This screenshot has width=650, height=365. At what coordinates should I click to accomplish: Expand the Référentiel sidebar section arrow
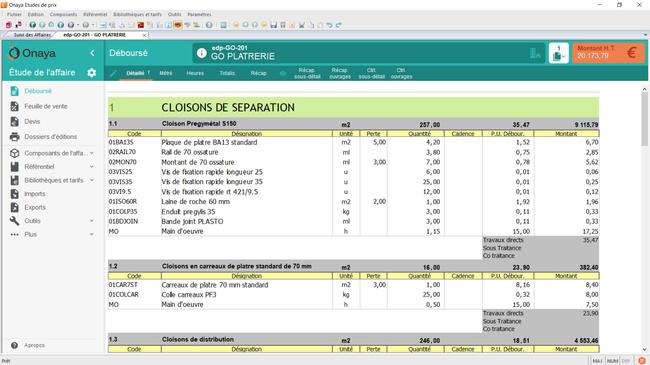tap(92, 167)
